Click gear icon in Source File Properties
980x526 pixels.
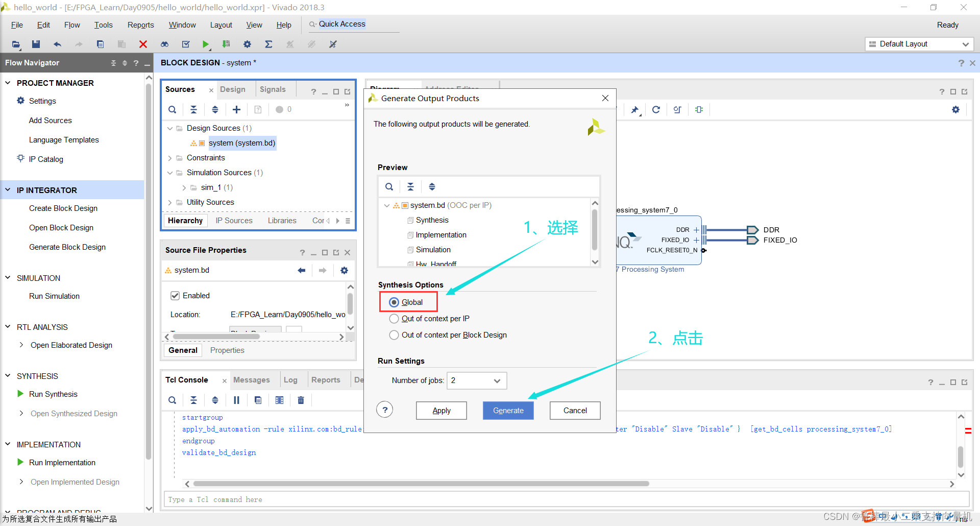tap(344, 270)
